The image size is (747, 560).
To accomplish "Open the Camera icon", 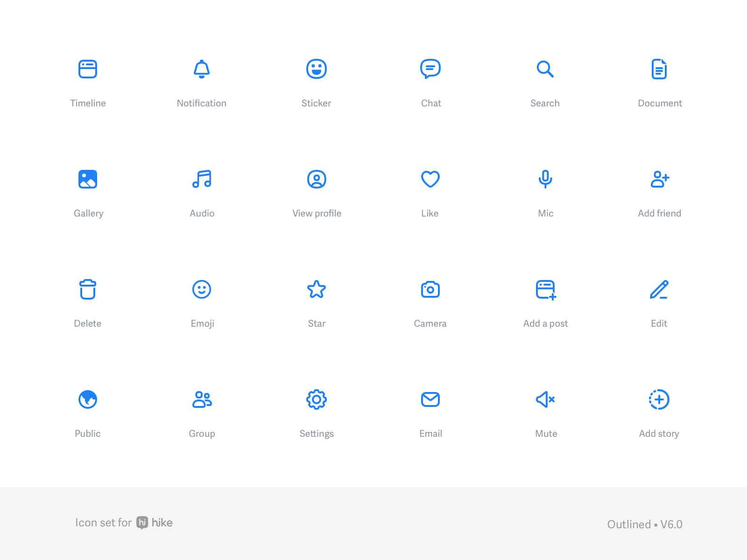I will 430,289.
